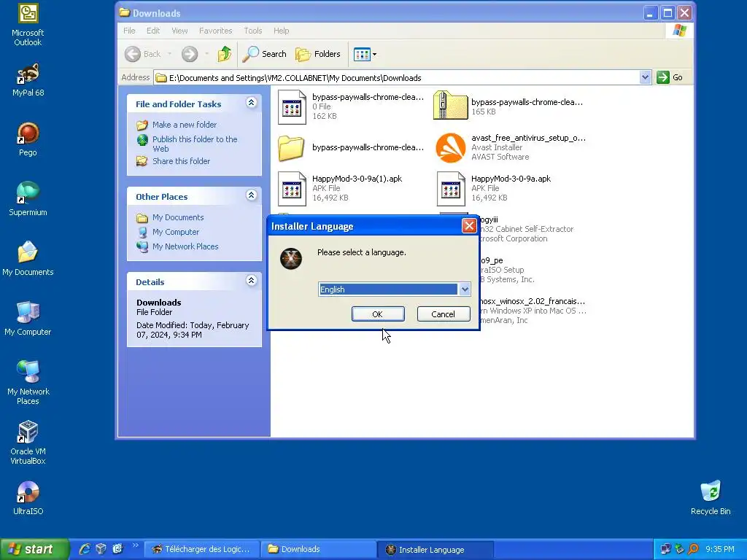
Task: Open the Recycle Bin icon
Action: pos(711,497)
